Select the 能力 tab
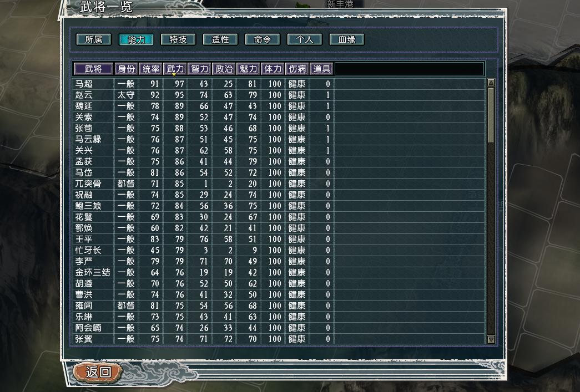The image size is (580, 392). [x=136, y=39]
